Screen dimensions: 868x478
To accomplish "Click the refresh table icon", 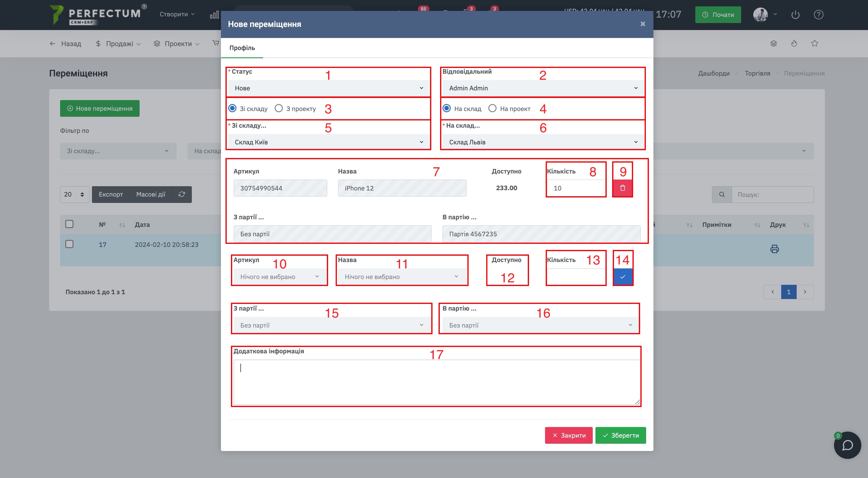I will (181, 194).
